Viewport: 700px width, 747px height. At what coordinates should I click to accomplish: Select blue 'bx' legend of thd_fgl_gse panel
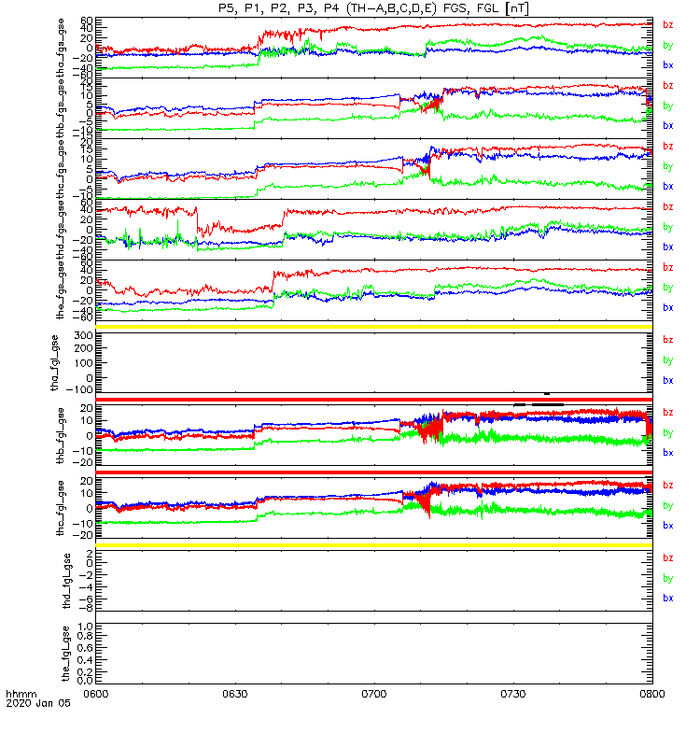click(668, 598)
